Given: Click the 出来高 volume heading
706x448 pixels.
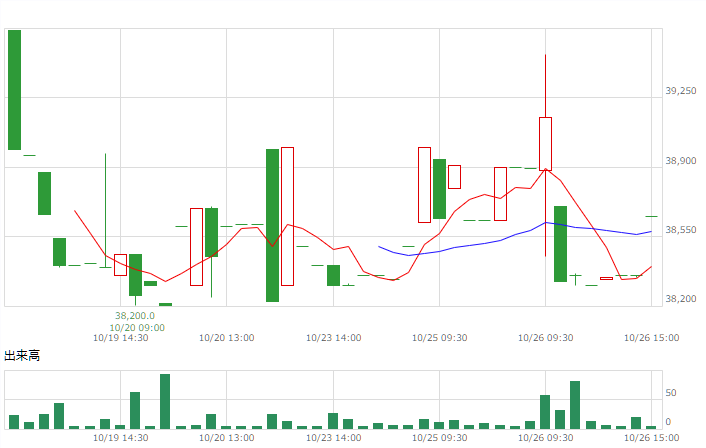Looking at the screenshot, I should pyautogui.click(x=22, y=356).
